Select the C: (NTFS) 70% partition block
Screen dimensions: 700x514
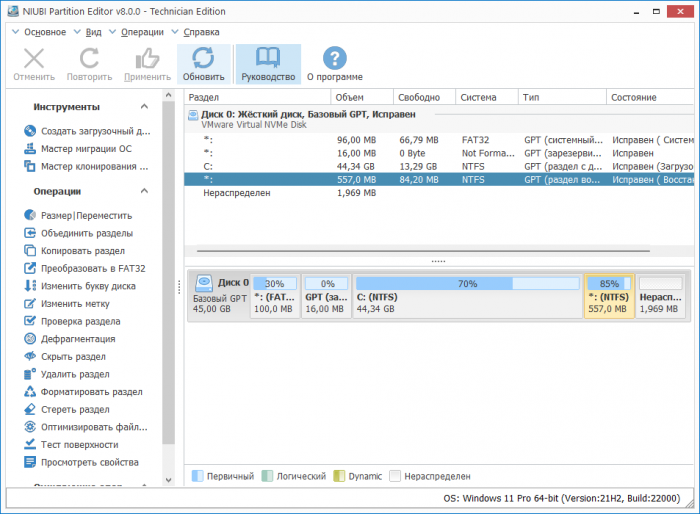click(467, 296)
